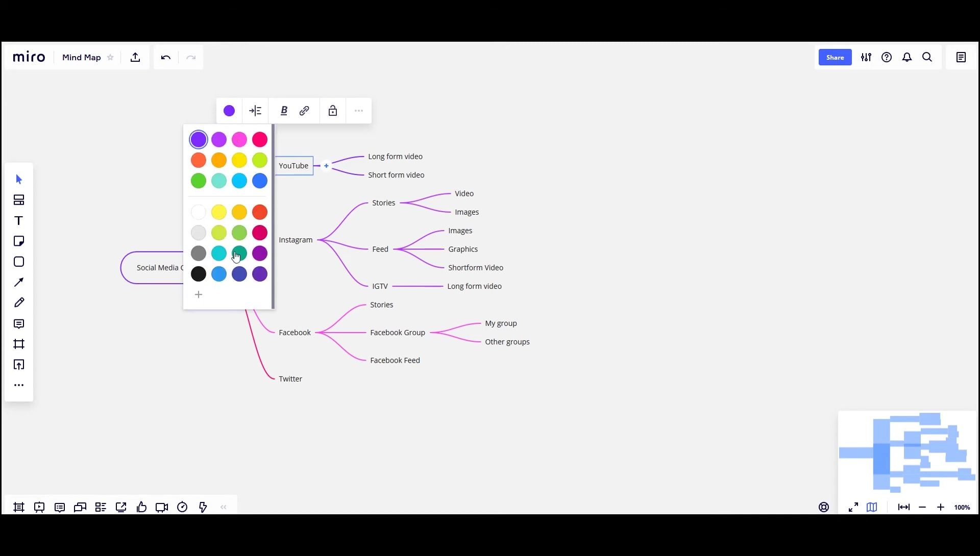
Task: Select the Frame tool in left toolbar
Action: pos(19,344)
